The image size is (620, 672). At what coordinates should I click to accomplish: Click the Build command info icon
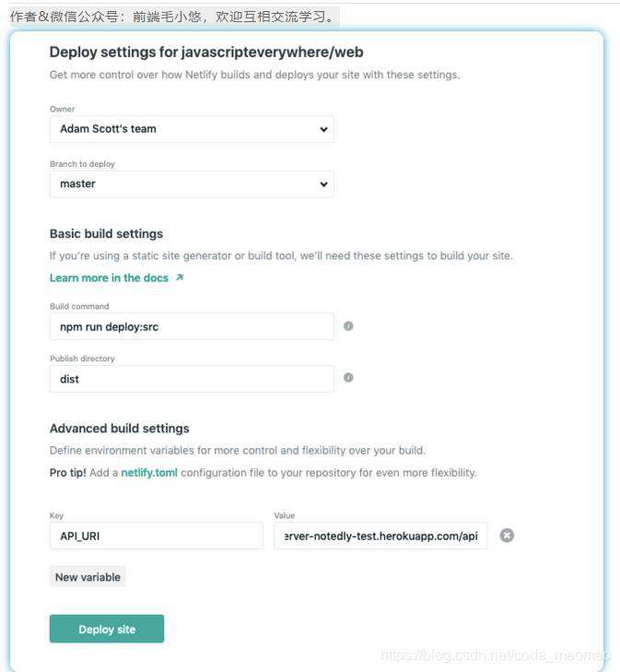348,326
